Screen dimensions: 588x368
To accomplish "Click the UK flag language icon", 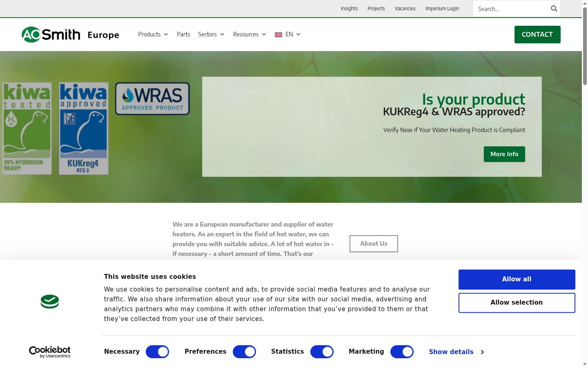I will [x=278, y=35].
